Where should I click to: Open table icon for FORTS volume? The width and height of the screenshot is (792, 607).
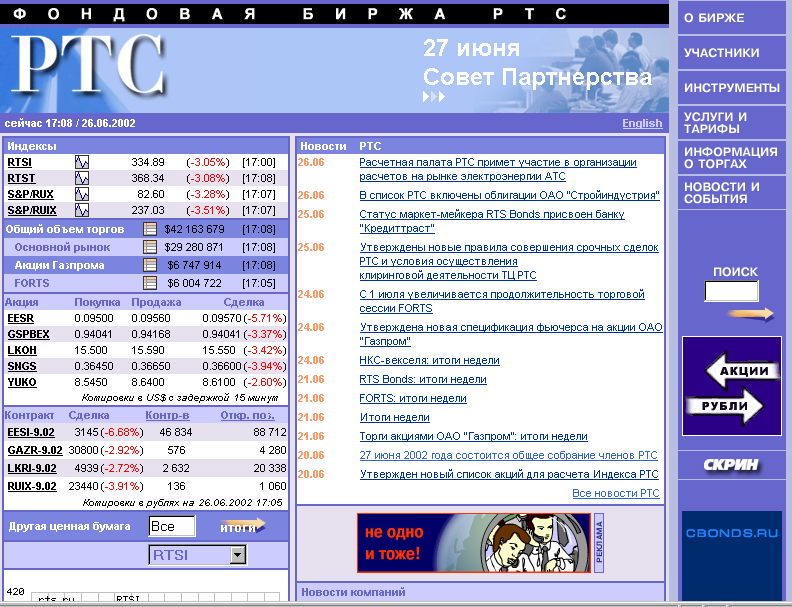[x=150, y=283]
